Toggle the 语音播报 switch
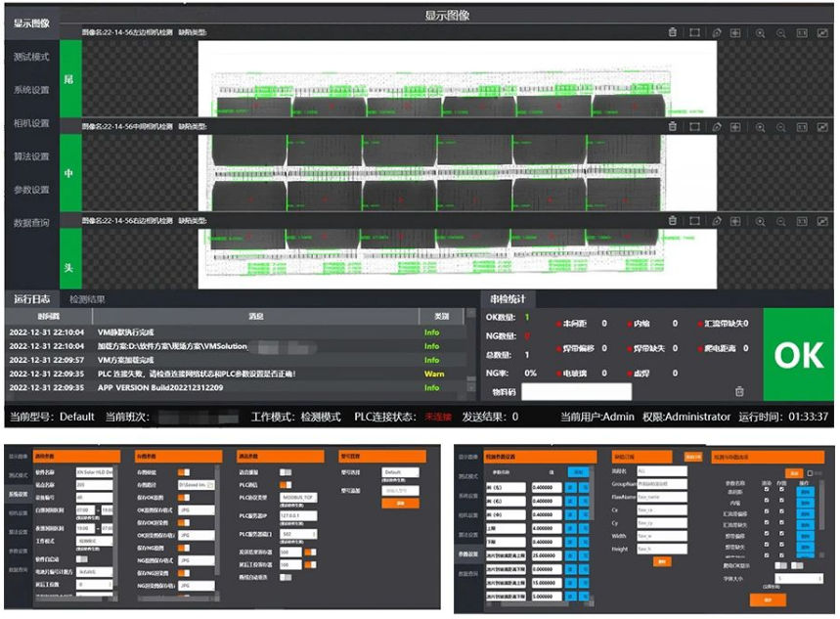The width and height of the screenshot is (840, 619). (287, 470)
